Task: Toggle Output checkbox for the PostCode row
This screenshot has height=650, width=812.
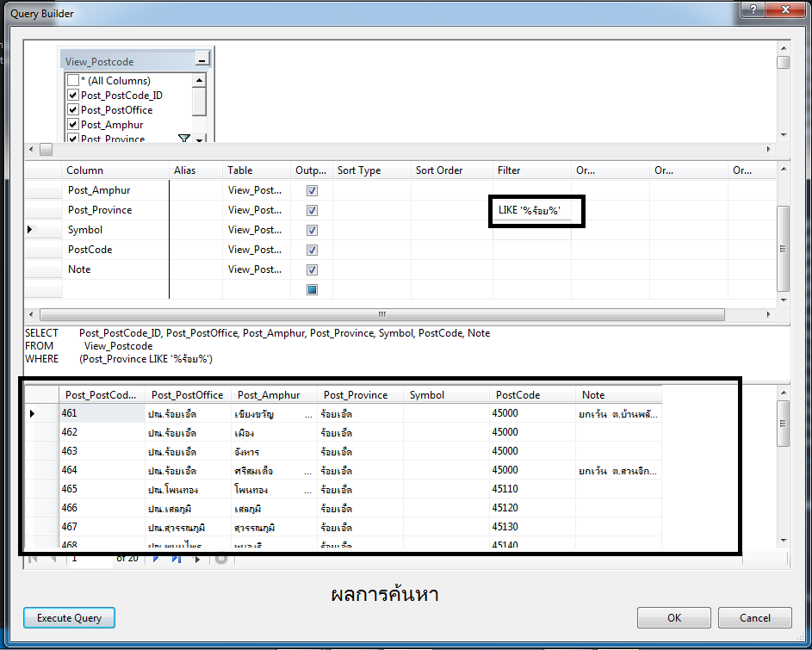Action: coord(312,250)
